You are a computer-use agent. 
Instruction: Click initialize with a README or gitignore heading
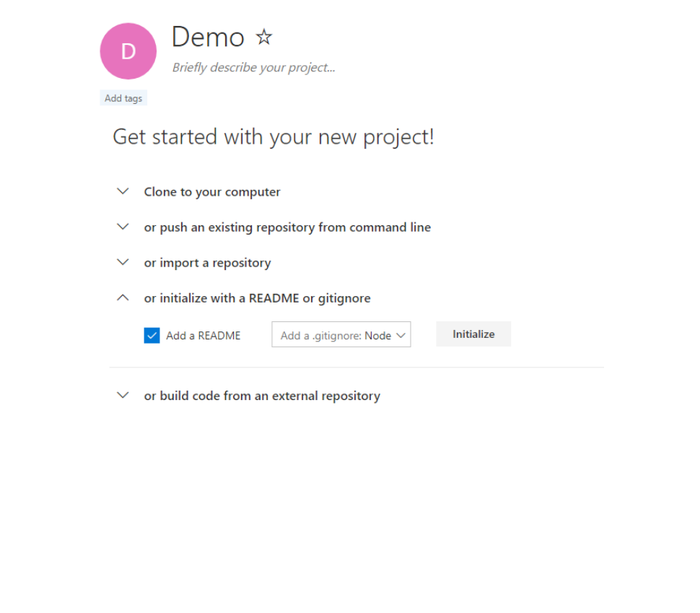tap(257, 298)
